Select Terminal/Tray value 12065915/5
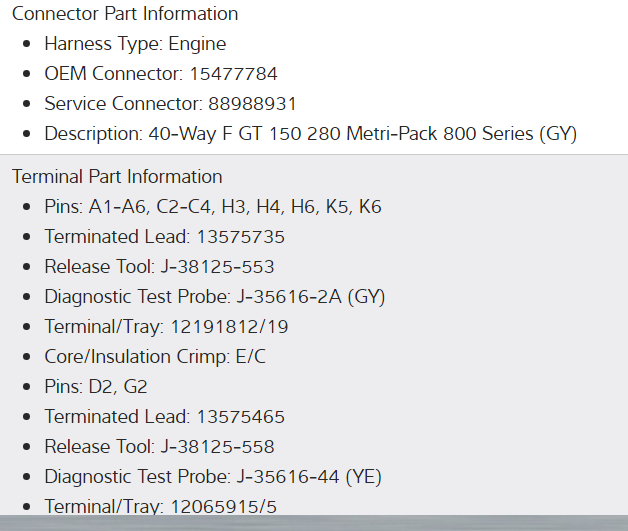 [x=222, y=507]
